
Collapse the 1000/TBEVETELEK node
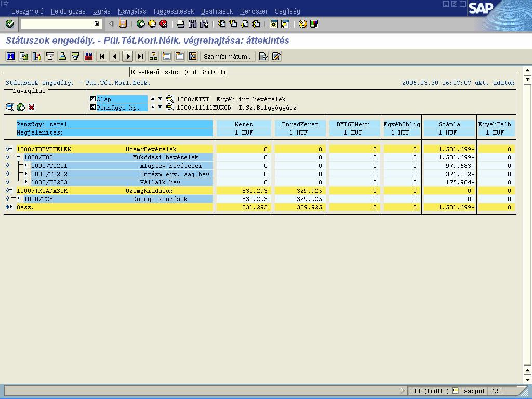[11, 149]
